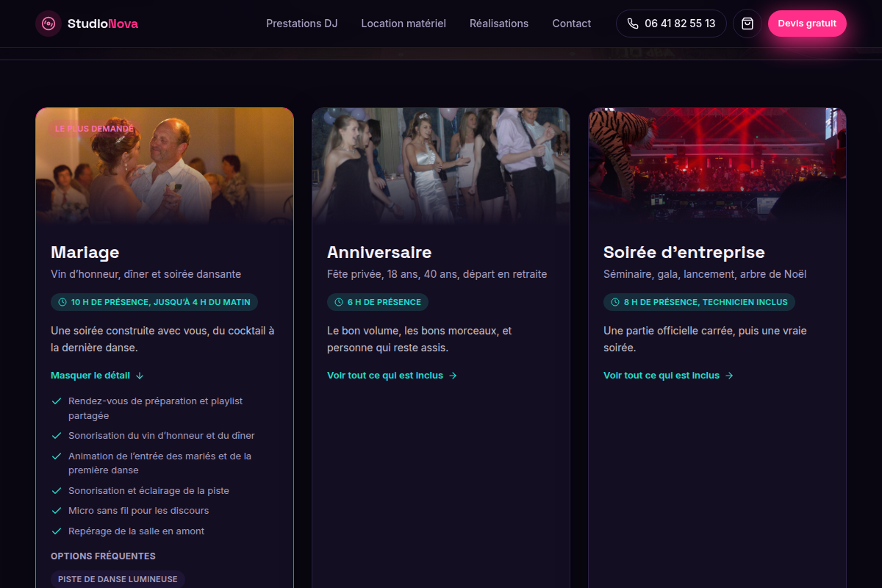Viewport: 882px width, 588px height.
Task: Click the Anniversaire card title
Action: (379, 252)
